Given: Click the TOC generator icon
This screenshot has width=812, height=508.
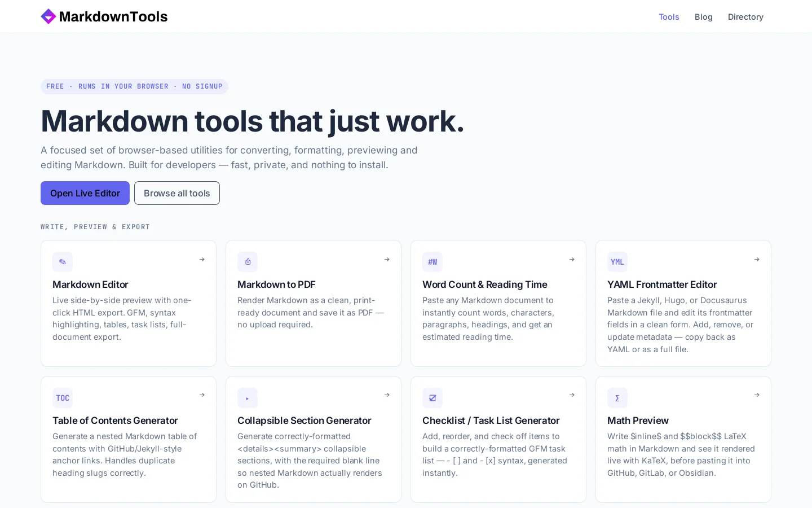Looking at the screenshot, I should [63, 398].
